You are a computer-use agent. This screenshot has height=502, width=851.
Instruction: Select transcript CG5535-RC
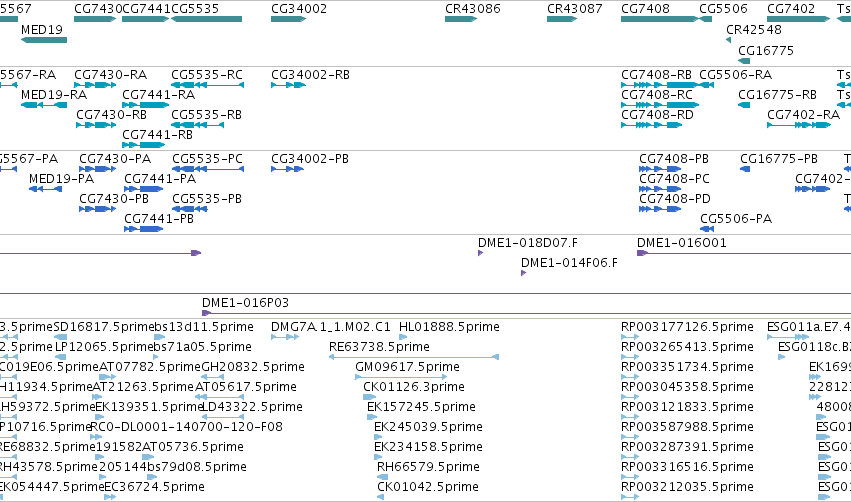coord(207,85)
